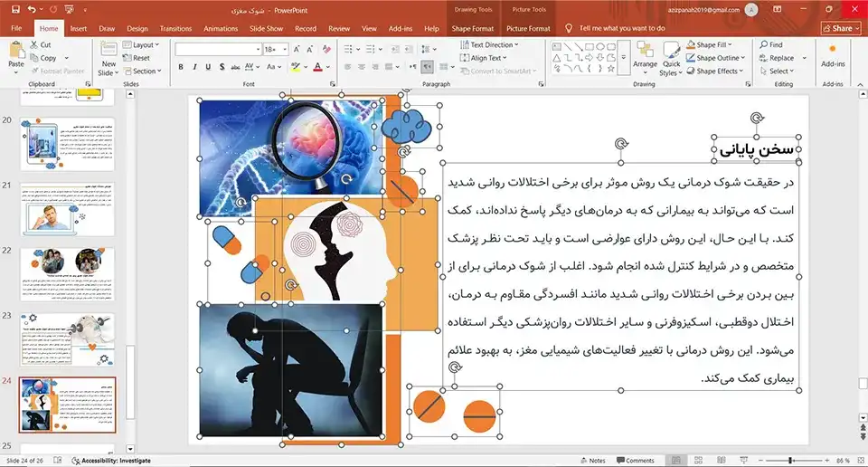Screen dimensions: 868x467
Task: Toggle Bold formatting
Action: (x=181, y=67)
